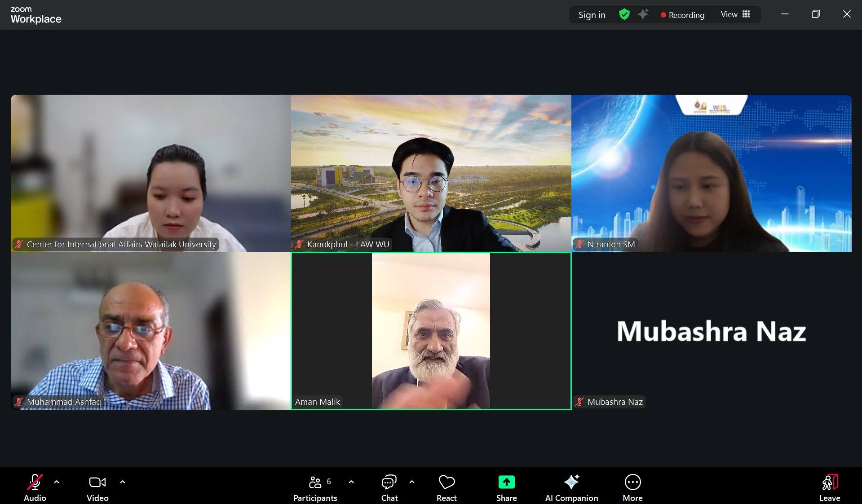Viewport: 862px width, 504px height.
Task: Click the AI sparkle icon in the top bar
Action: point(643,14)
